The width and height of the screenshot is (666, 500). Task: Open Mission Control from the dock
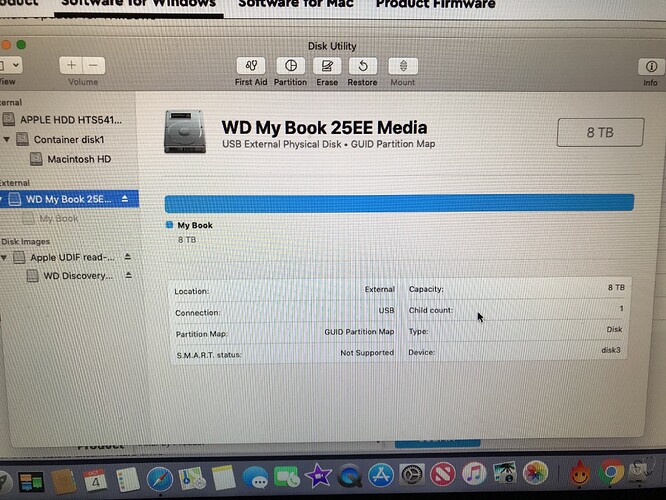tap(31, 481)
